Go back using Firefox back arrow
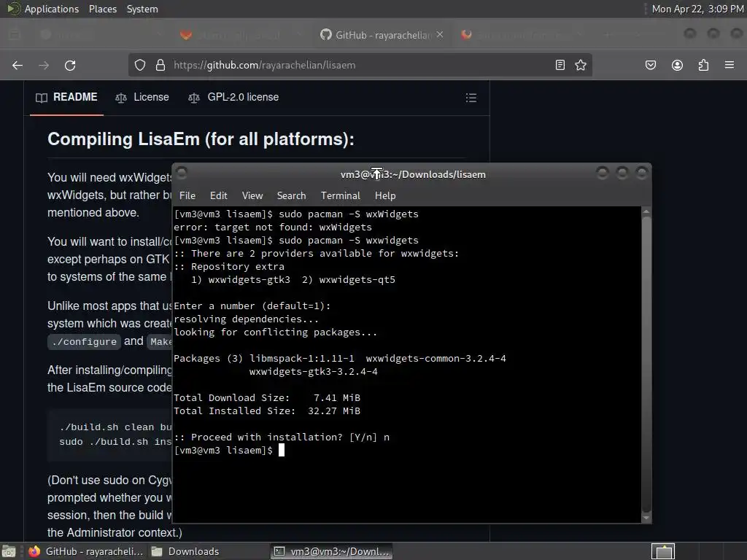747x560 pixels. [18, 65]
